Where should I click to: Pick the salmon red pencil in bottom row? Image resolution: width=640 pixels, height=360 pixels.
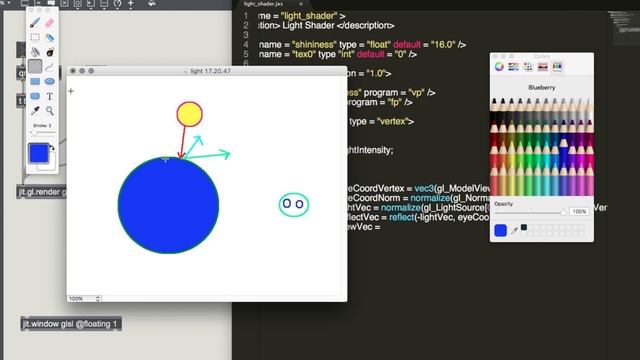click(494, 180)
